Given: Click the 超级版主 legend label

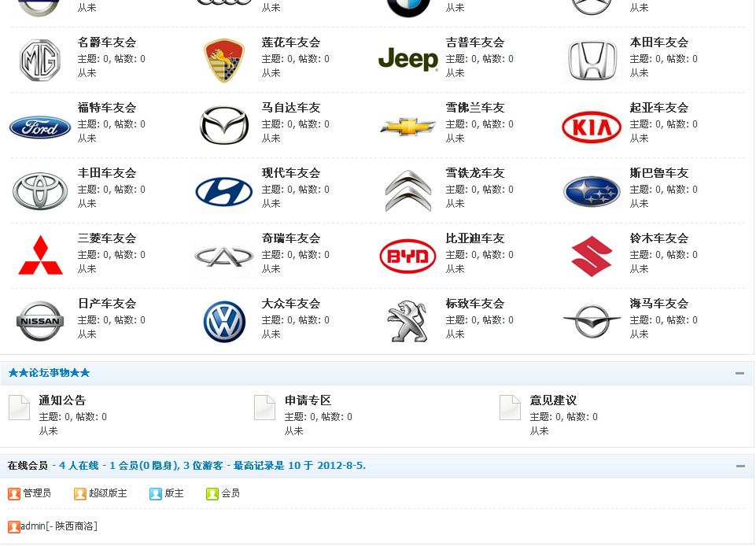Looking at the screenshot, I should point(108,493).
